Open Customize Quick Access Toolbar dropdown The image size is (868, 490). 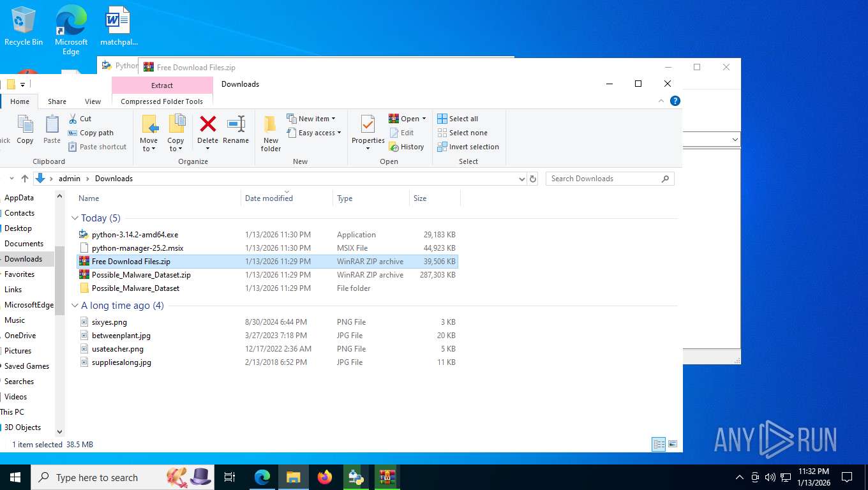point(22,85)
